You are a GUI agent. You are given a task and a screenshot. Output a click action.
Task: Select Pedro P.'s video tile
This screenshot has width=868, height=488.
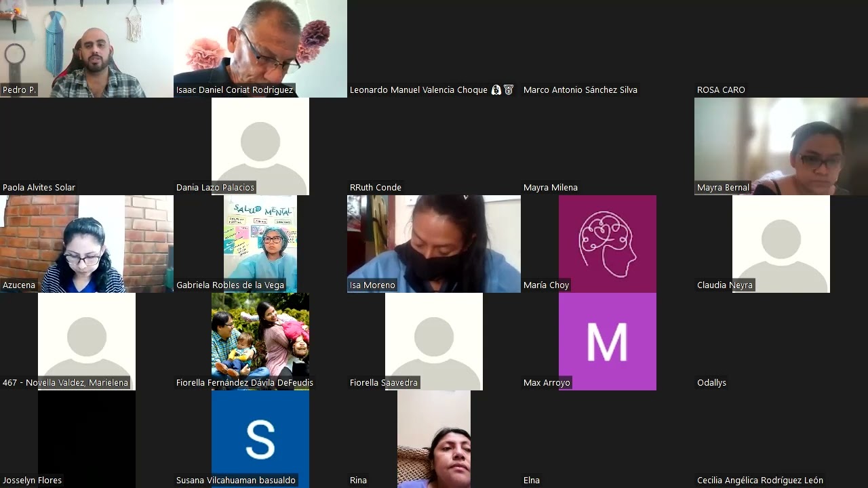[87, 49]
